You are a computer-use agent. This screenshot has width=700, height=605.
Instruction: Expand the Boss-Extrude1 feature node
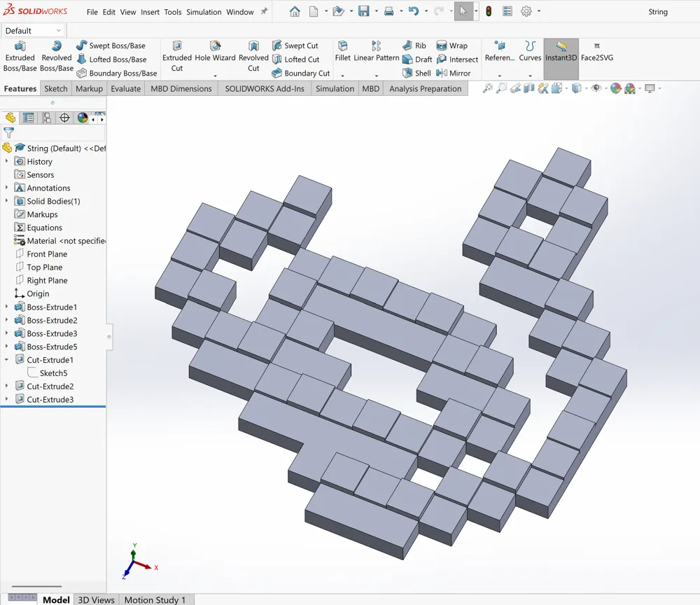tap(6, 307)
